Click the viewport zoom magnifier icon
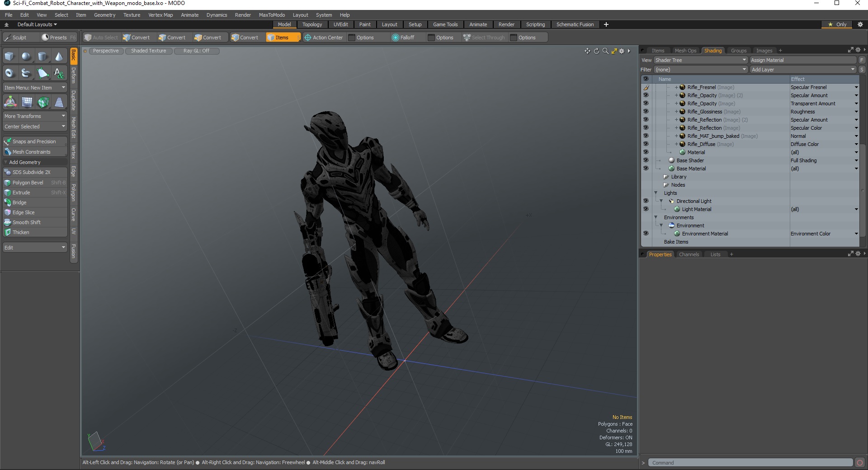 605,51
